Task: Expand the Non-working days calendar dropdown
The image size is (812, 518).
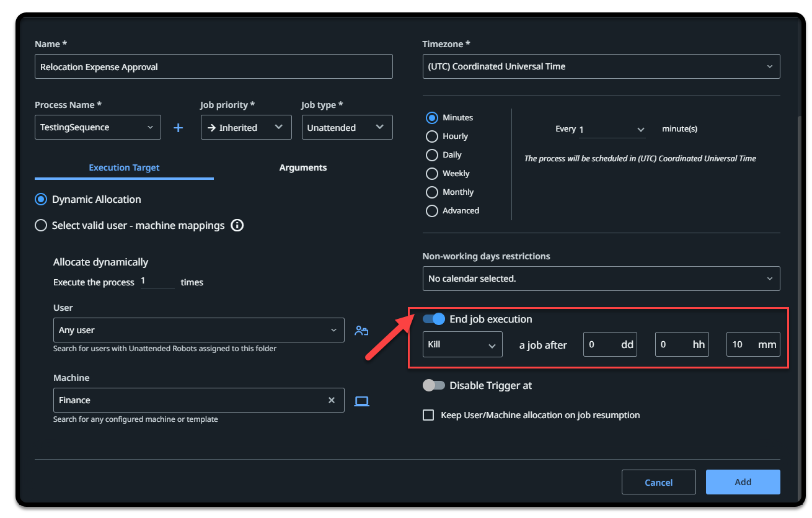Action: pyautogui.click(x=601, y=279)
